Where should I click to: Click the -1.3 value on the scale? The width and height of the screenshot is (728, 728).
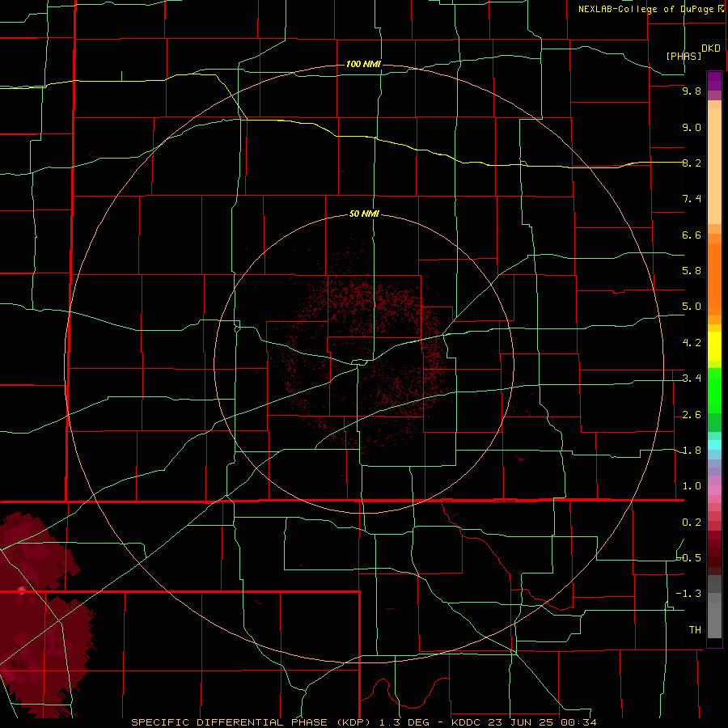pos(689,594)
